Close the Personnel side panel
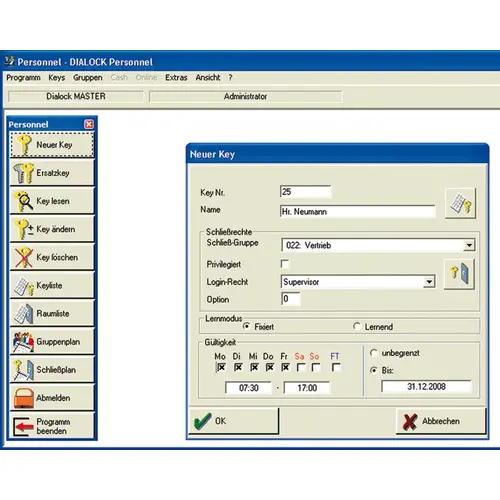Image resolution: width=500 pixels, height=500 pixels. [89, 124]
